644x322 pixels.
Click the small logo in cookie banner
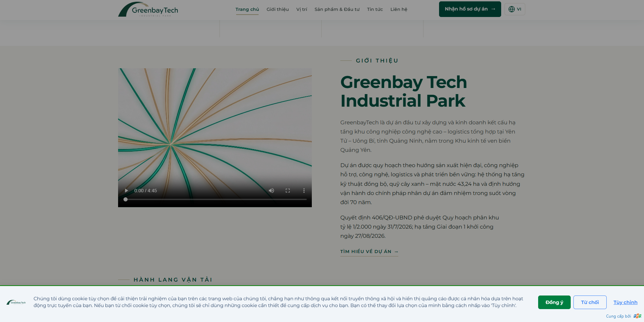point(16,302)
